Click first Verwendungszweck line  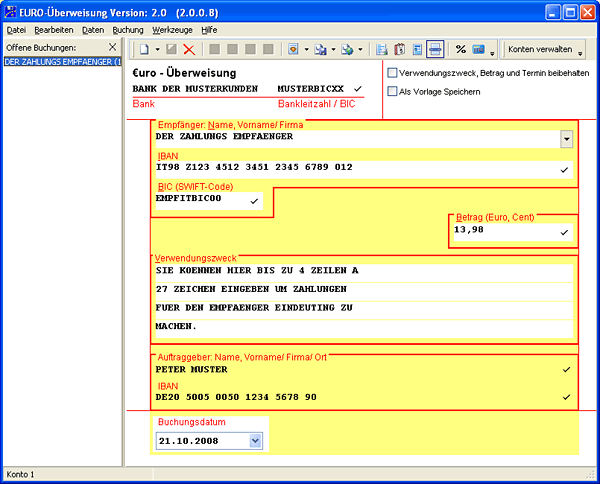364,273
